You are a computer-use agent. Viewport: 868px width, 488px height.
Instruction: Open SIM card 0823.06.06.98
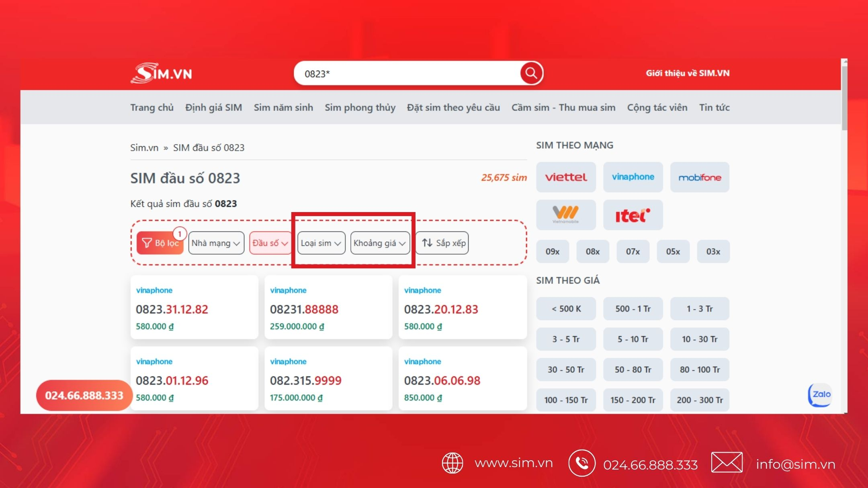point(463,378)
